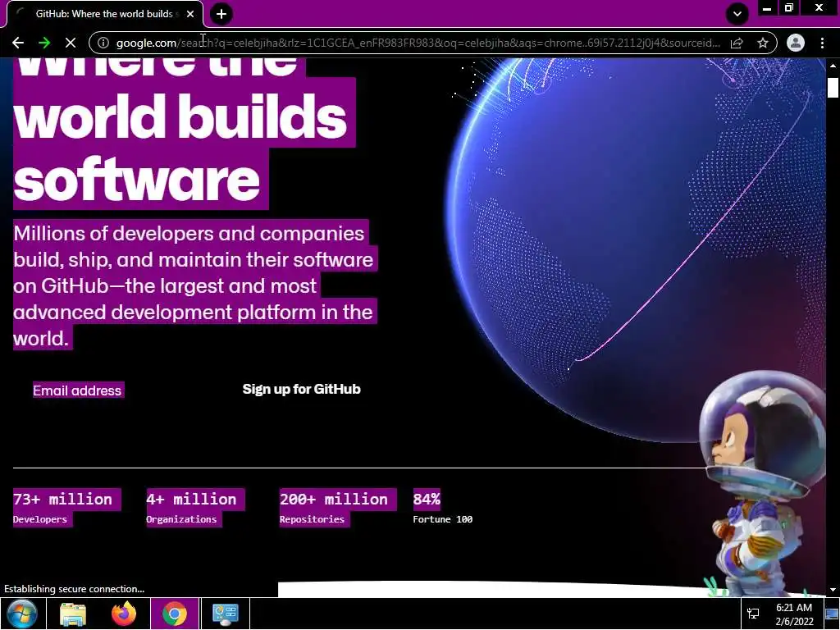
Task: Open the Chrome profile avatar
Action: point(796,43)
